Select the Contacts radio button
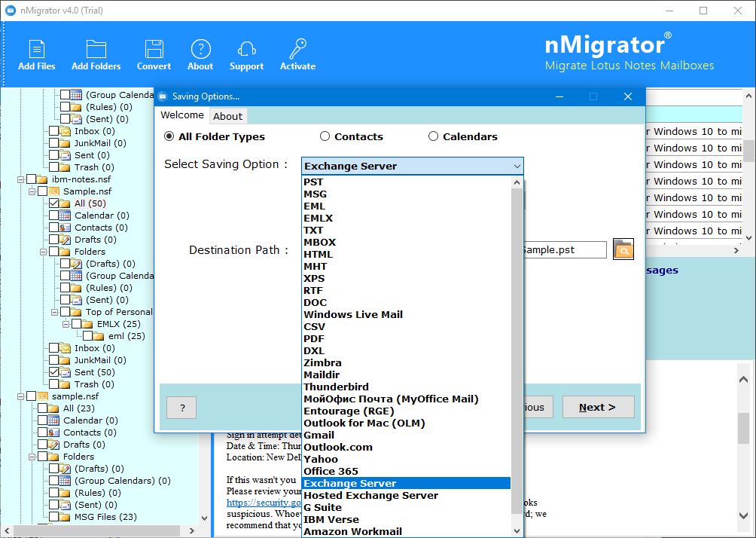Viewport: 756px width, 538px height. point(325,136)
